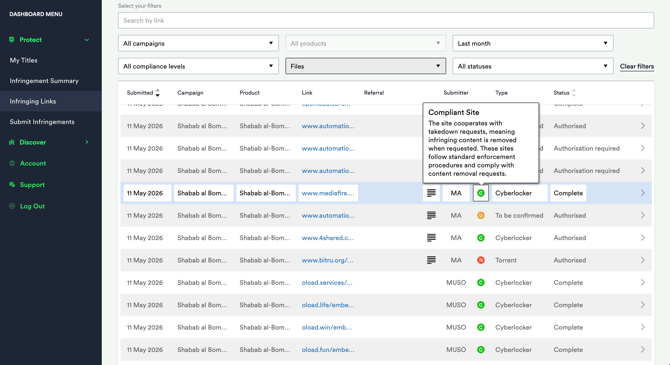Expand mediafire row details chevron
This screenshot has height=365, width=670.
(x=643, y=193)
